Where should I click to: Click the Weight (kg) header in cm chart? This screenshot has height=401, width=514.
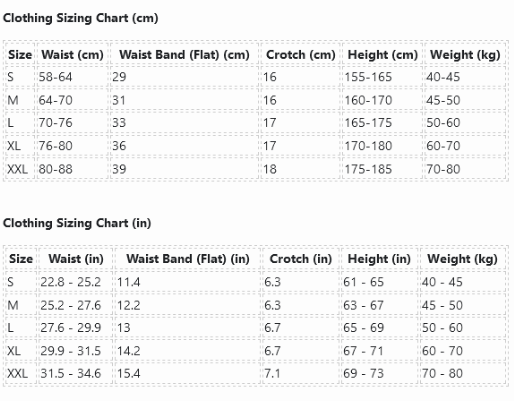tap(465, 55)
